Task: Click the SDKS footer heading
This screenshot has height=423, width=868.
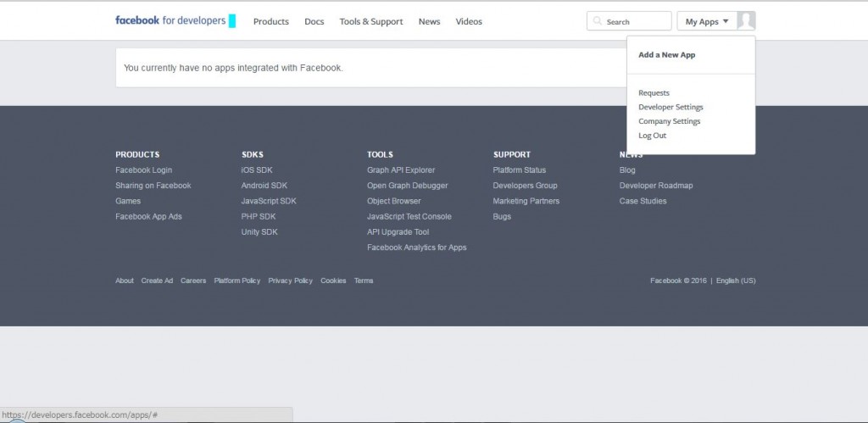Action: point(253,154)
